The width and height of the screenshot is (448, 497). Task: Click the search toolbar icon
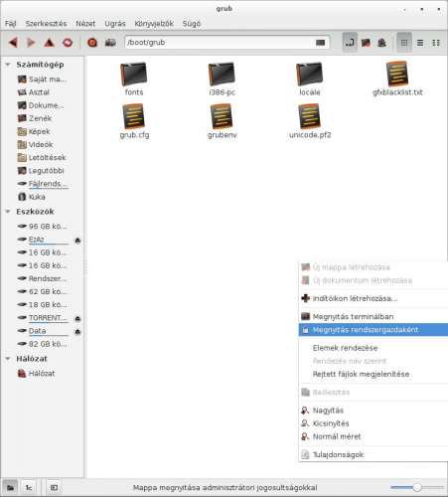pos(381,43)
